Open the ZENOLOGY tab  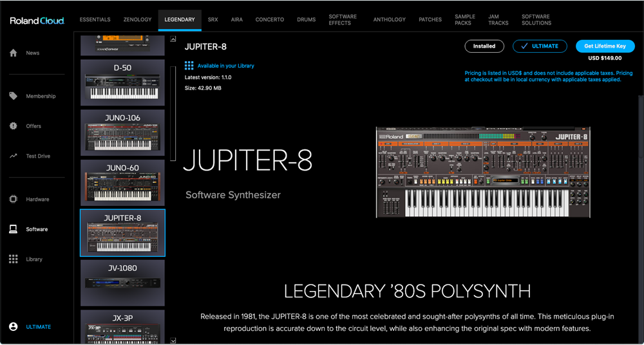click(x=137, y=20)
